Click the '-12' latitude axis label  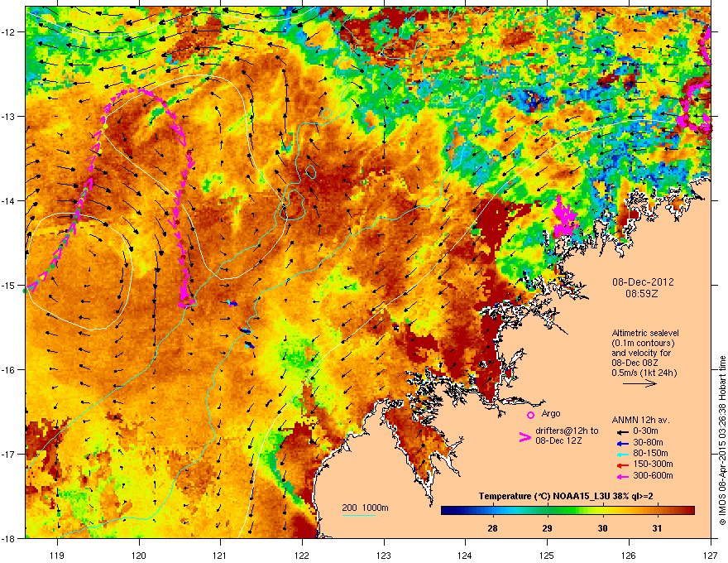tap(8, 32)
